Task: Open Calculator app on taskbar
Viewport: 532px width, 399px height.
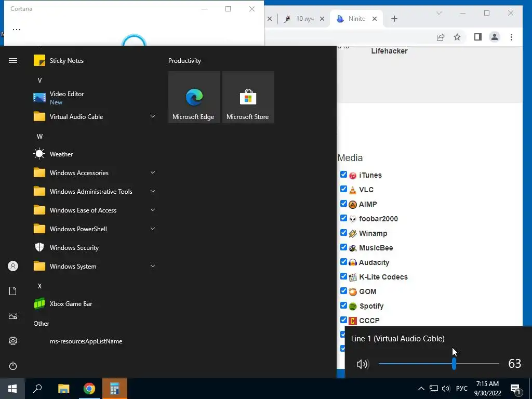Action: pos(115,389)
